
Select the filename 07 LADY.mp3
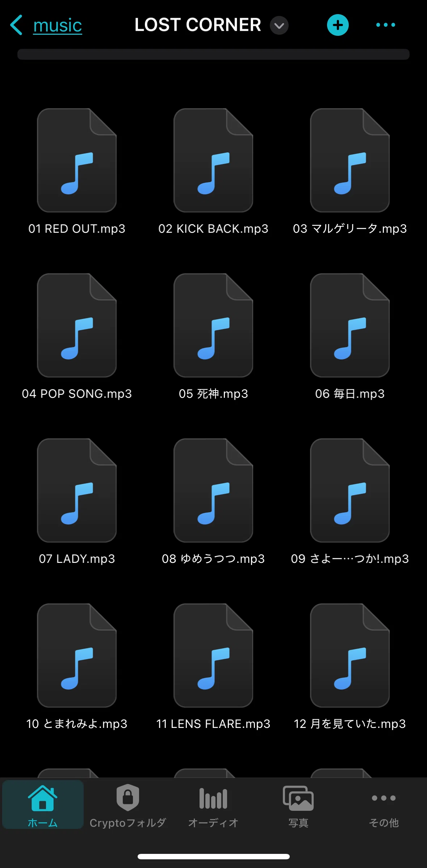click(77, 559)
